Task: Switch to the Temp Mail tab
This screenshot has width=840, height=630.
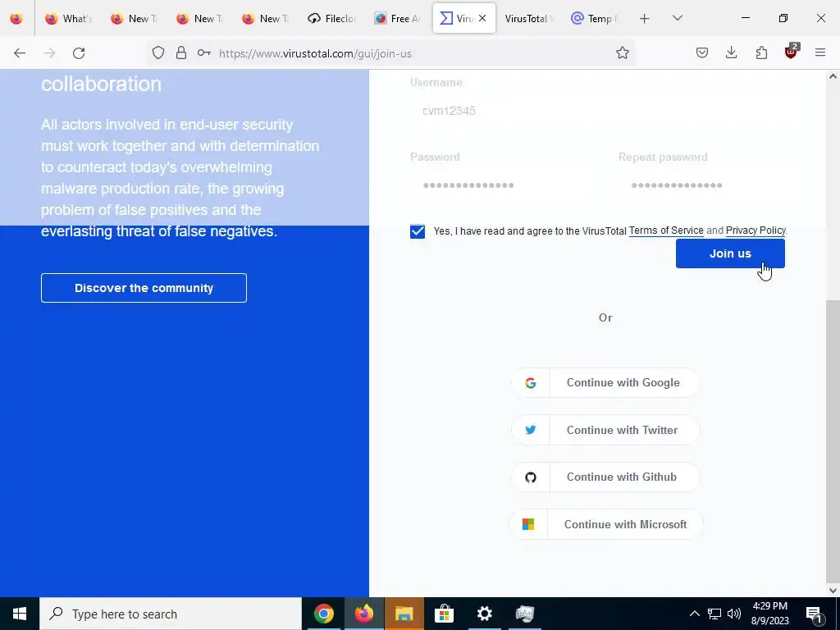Action: pyautogui.click(x=595, y=19)
